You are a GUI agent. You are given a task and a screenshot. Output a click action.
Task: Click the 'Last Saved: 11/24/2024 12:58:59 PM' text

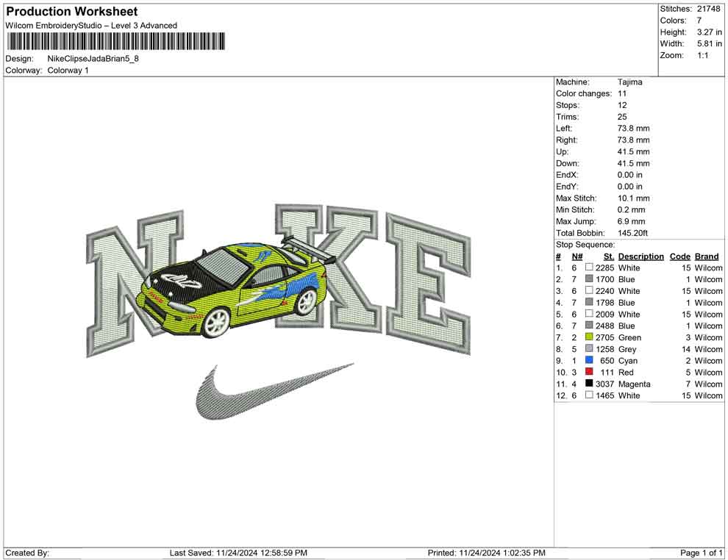(238, 553)
